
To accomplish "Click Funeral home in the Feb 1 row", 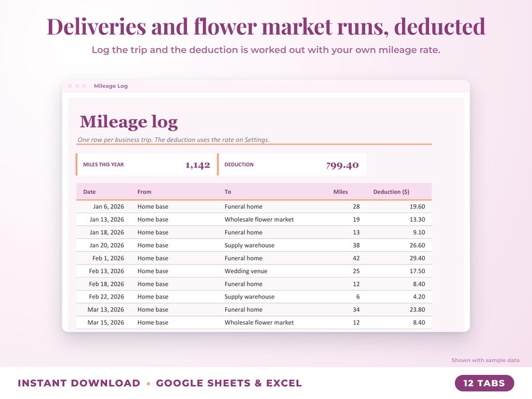I will [x=243, y=258].
